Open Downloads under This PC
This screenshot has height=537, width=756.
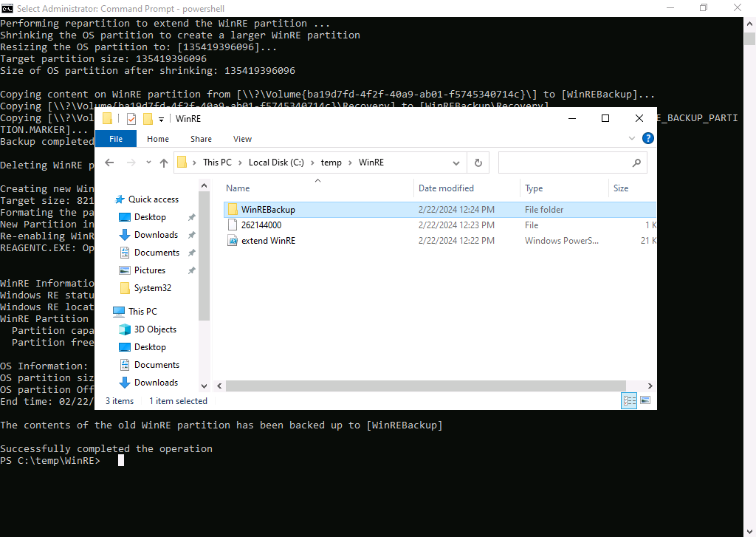(x=156, y=383)
